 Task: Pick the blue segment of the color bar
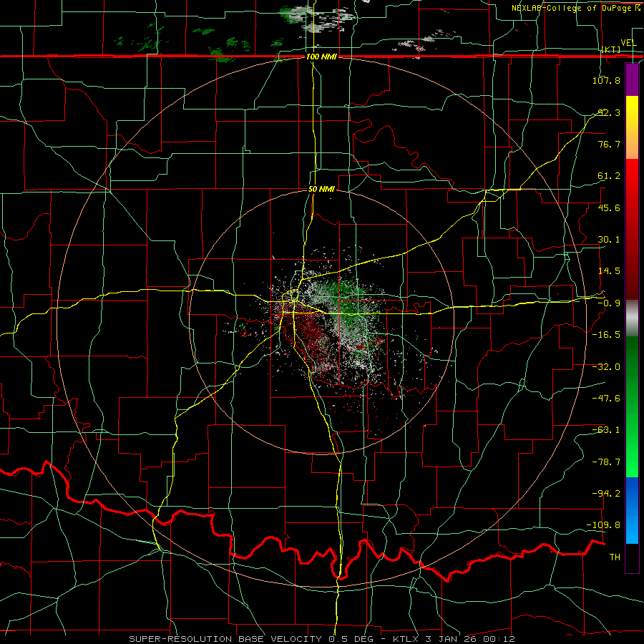pyautogui.click(x=632, y=510)
